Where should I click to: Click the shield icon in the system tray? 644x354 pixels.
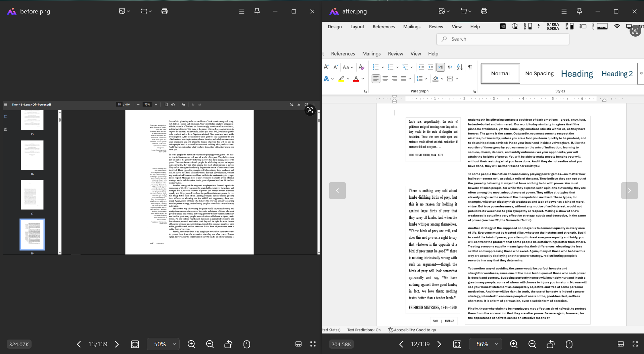click(x=514, y=26)
